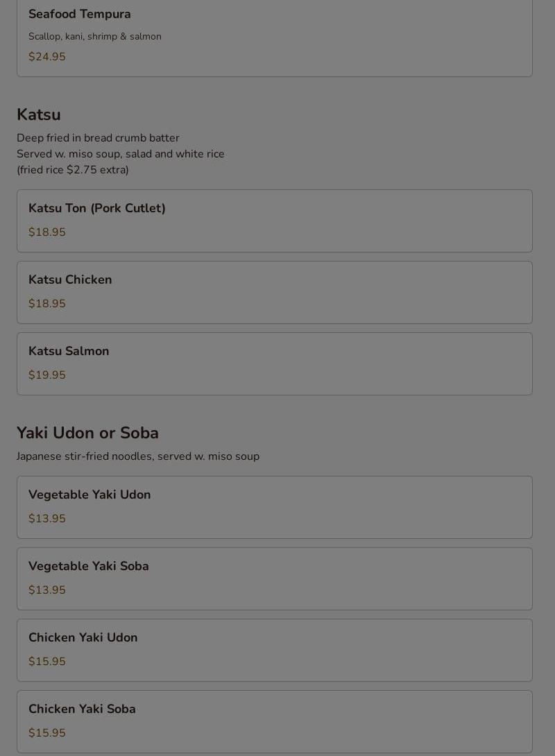Click the Chicken Yaki Soba $15.95 price
This screenshot has height=756, width=555.
pyautogui.click(x=47, y=733)
